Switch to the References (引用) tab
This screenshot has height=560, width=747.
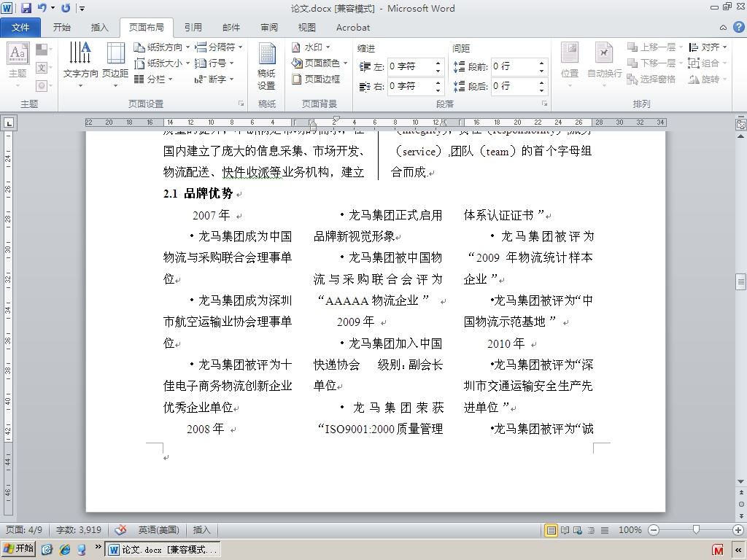pos(193,28)
